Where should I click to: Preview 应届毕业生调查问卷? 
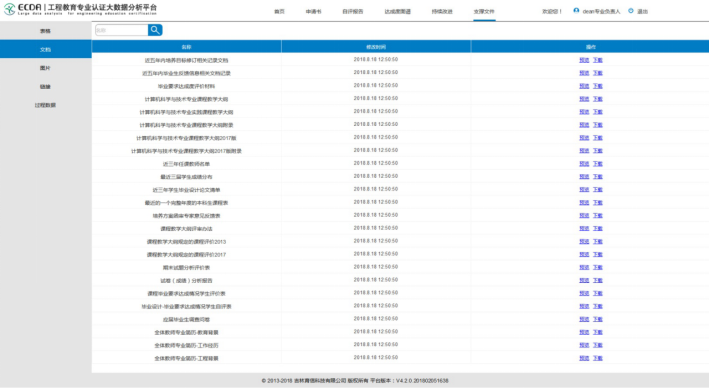584,319
